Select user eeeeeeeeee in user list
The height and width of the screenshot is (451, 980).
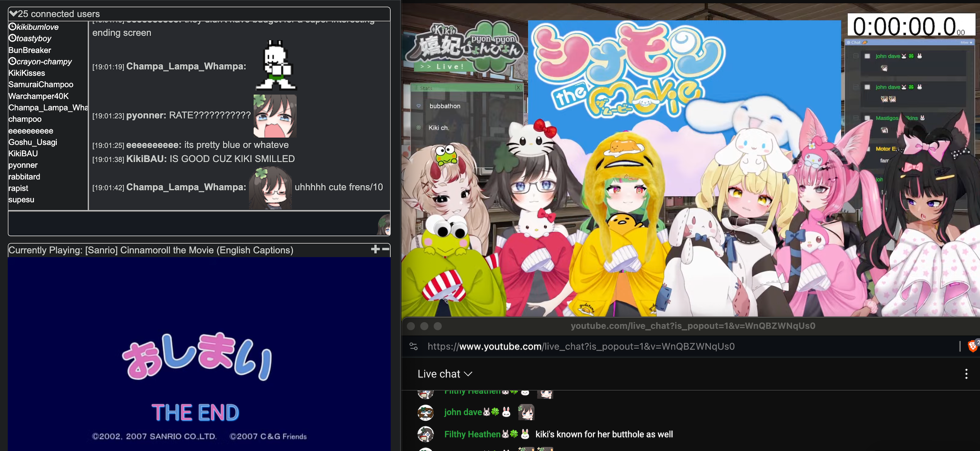coord(31,131)
